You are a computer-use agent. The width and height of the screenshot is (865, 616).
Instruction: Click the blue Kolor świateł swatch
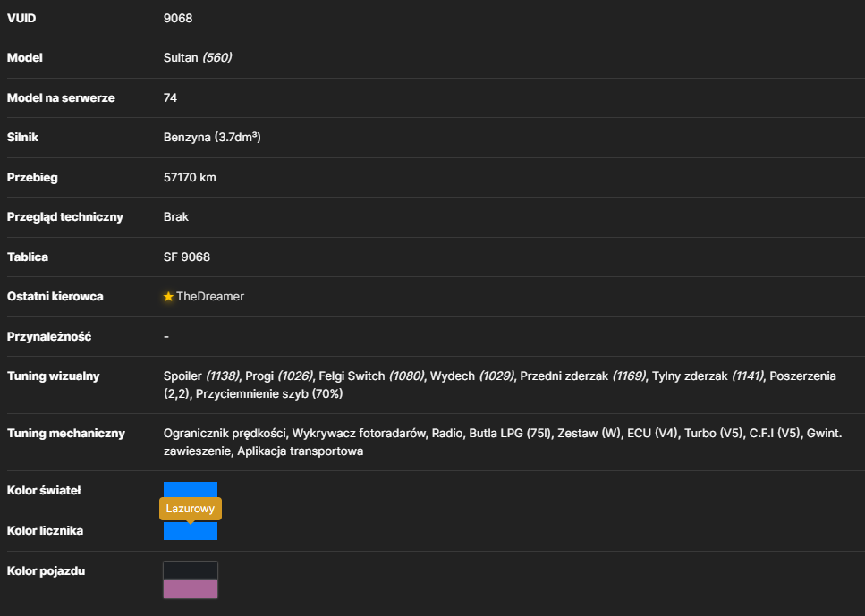pos(191,490)
